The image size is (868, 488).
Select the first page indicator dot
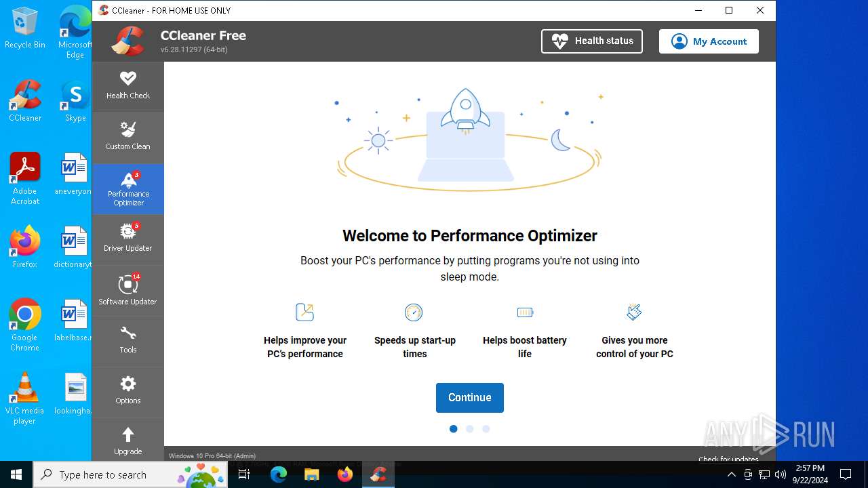[x=454, y=429]
